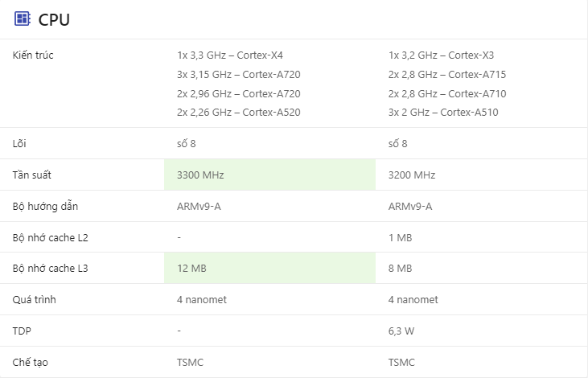Select the Tần suất row label
This screenshot has width=588, height=378.
coord(32,175)
